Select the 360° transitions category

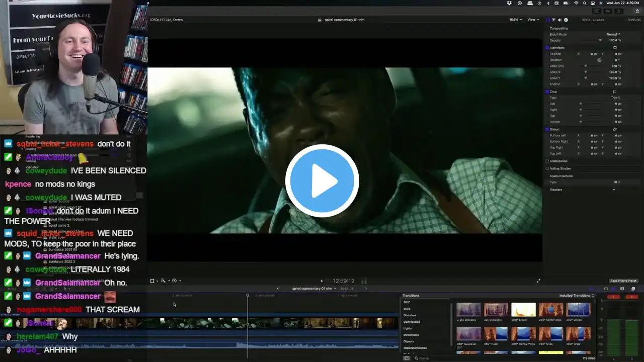pos(407,302)
